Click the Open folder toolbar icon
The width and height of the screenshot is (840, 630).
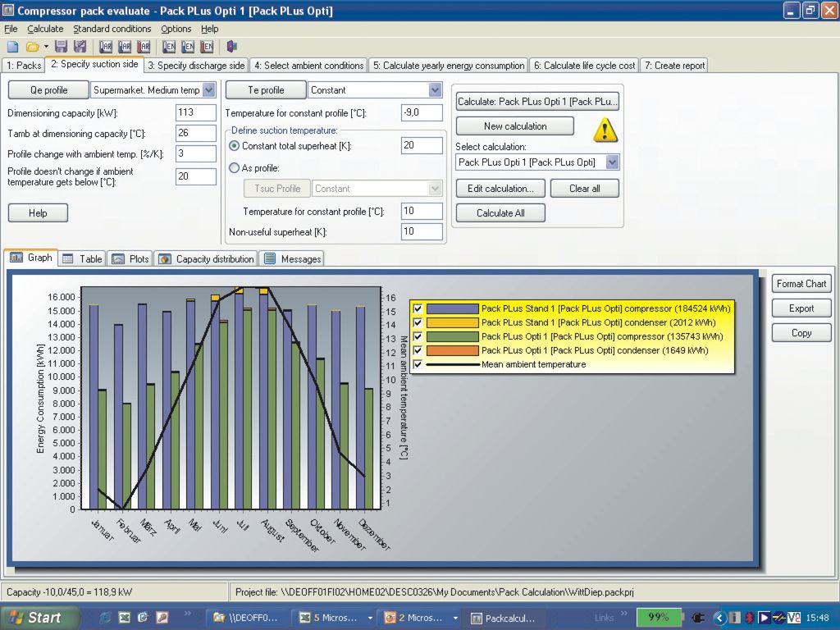click(x=32, y=47)
